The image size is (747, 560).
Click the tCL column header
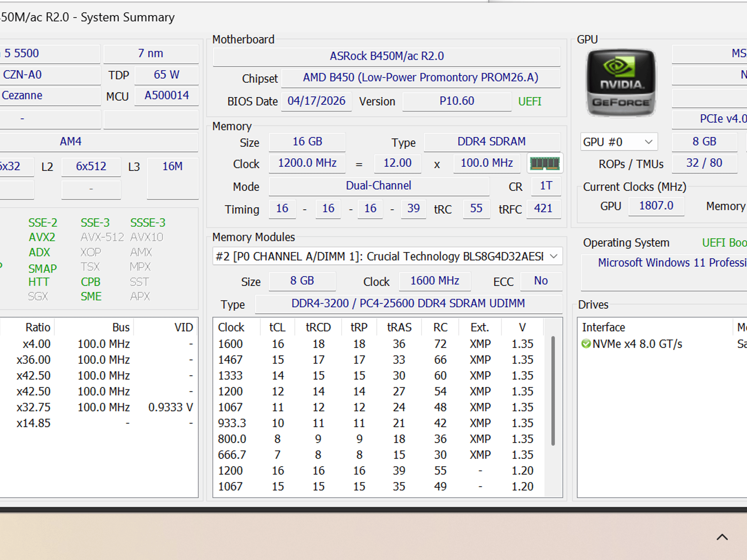coord(278,327)
